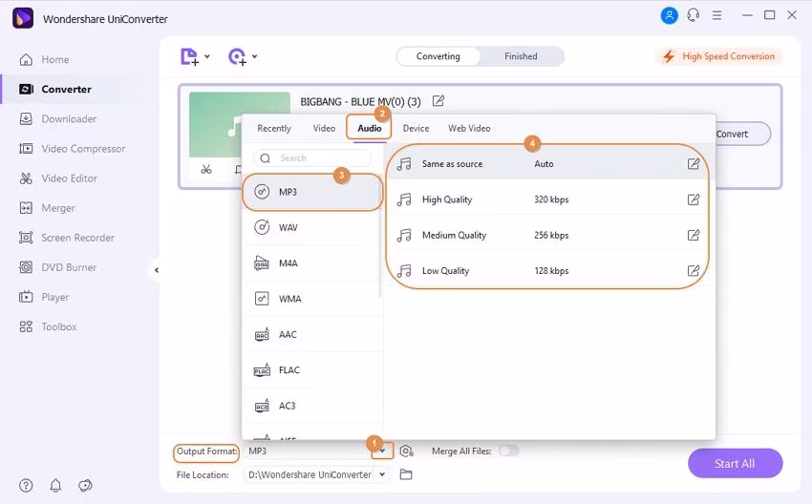Click the Add Files icon
The height and width of the screenshot is (504, 812).
pos(189,56)
